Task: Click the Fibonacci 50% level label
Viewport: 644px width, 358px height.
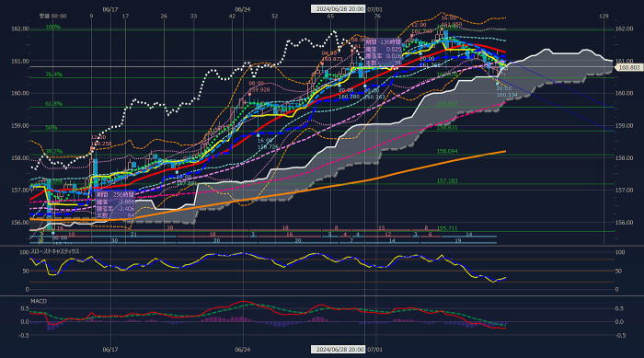Action: click(52, 128)
